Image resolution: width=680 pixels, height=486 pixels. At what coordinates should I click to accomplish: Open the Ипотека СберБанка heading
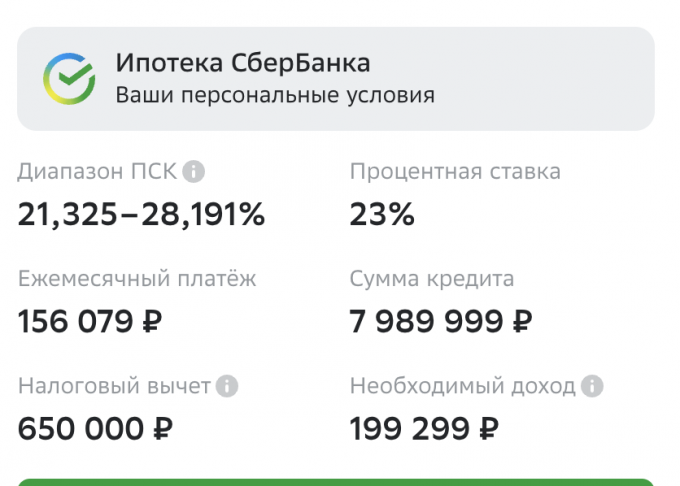coord(243,63)
